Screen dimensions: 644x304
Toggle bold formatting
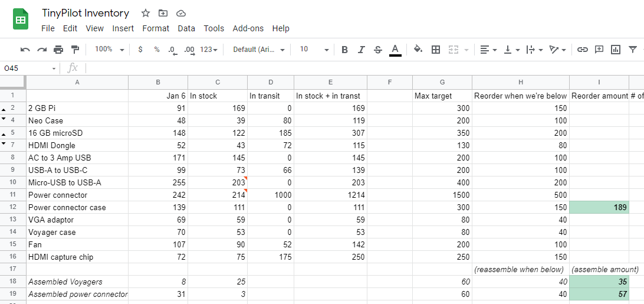coord(344,50)
